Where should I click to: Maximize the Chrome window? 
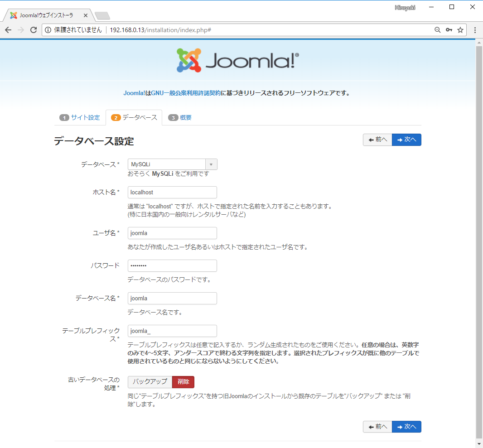pos(452,7)
